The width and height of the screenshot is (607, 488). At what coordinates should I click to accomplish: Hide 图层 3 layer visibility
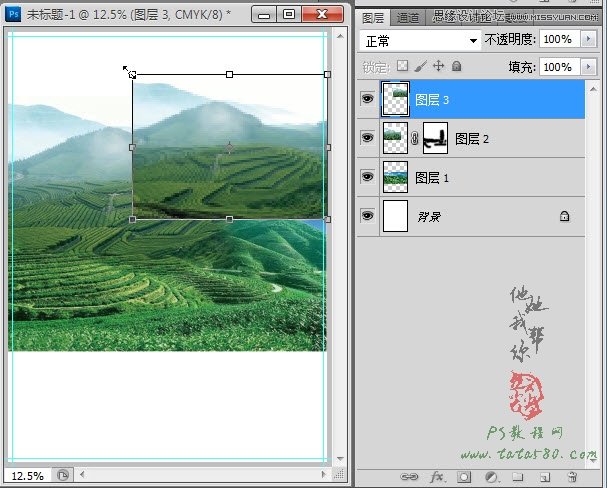pyautogui.click(x=367, y=99)
